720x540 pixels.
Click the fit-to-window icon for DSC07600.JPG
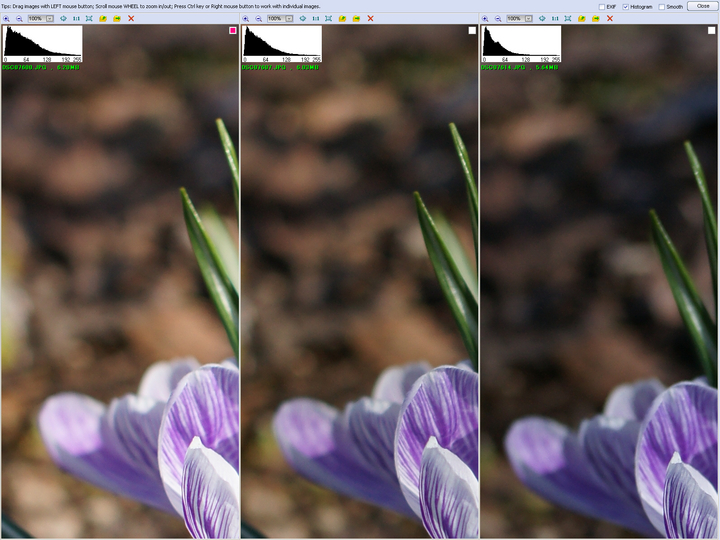pos(89,18)
